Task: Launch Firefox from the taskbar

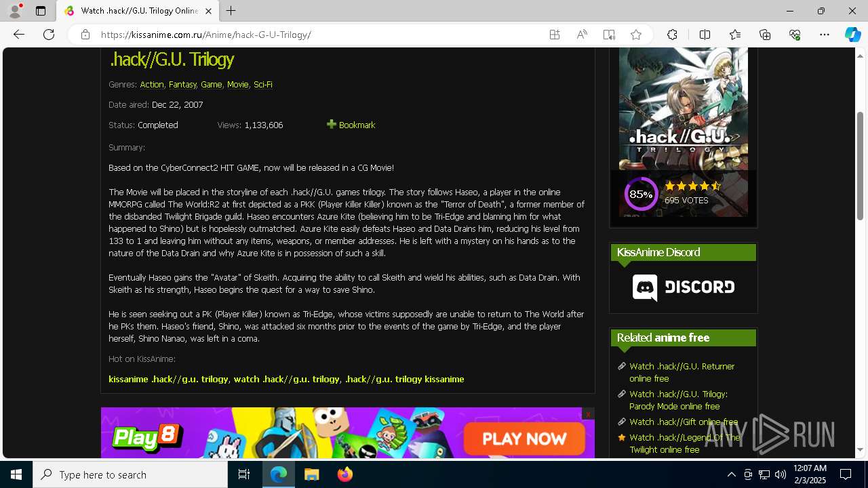Action: (345, 474)
